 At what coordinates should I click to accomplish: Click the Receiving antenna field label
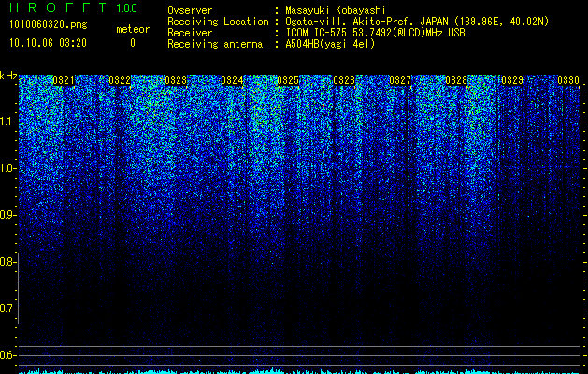[x=215, y=44]
